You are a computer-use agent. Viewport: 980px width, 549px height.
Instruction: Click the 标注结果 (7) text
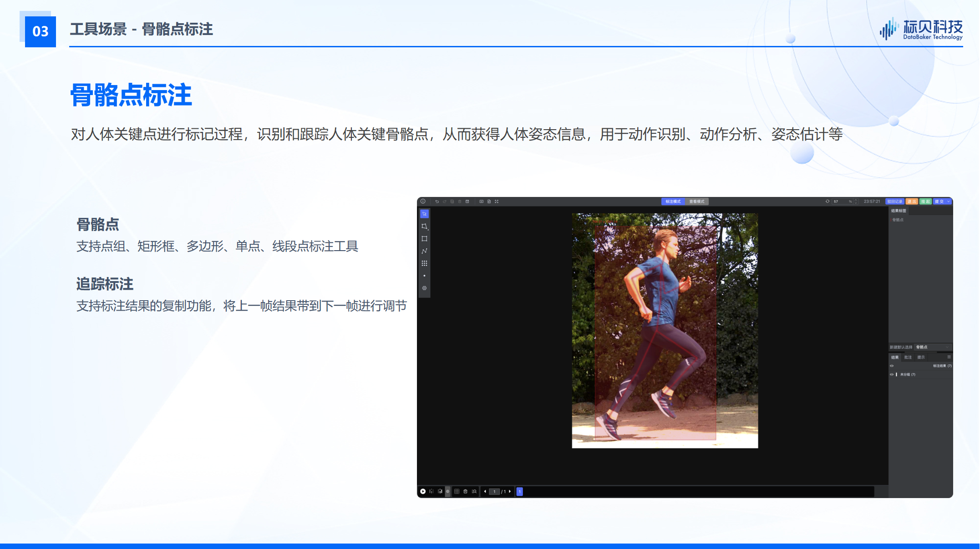942,366
